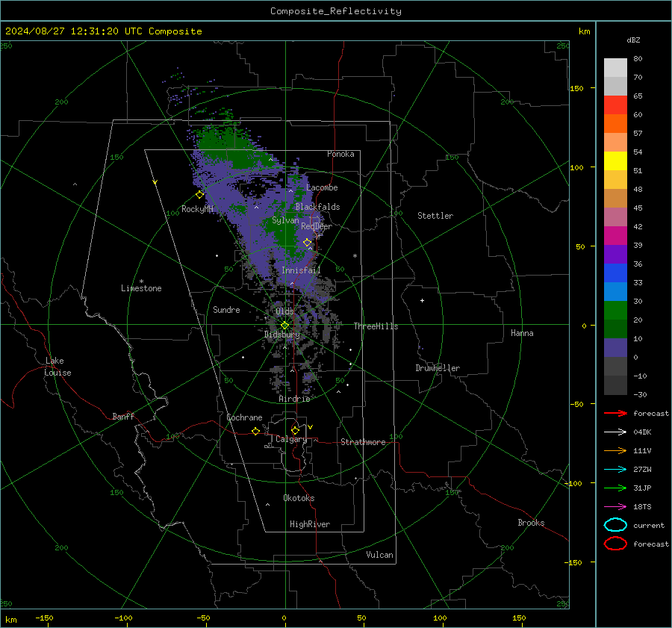Click the red 65 dBZ color swatch
This screenshot has height=628, width=672.
(x=615, y=105)
